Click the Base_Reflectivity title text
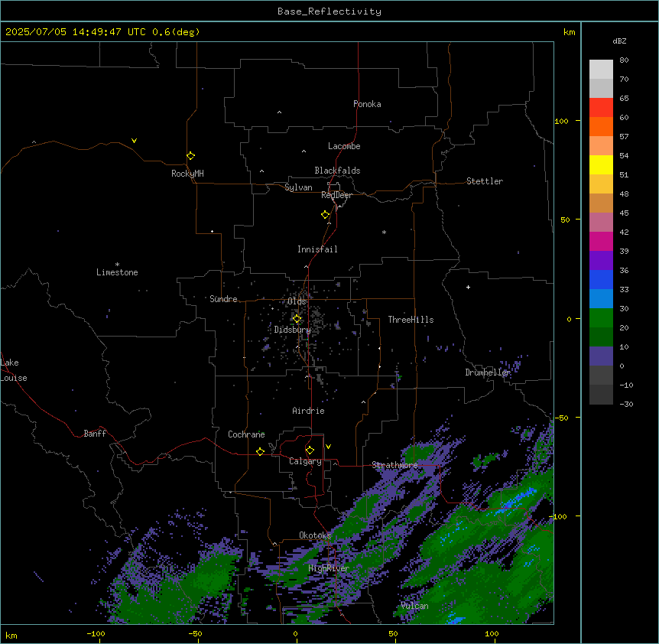 point(329,11)
